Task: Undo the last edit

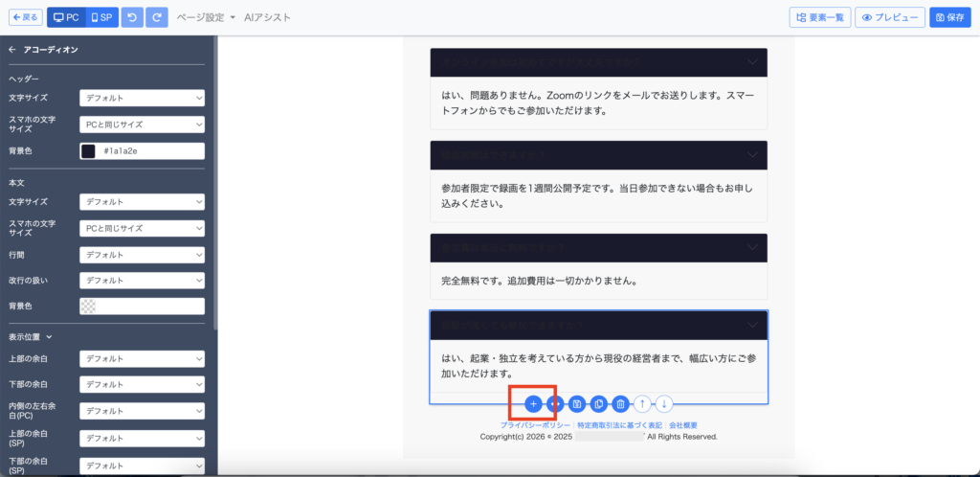Action: pos(132,17)
